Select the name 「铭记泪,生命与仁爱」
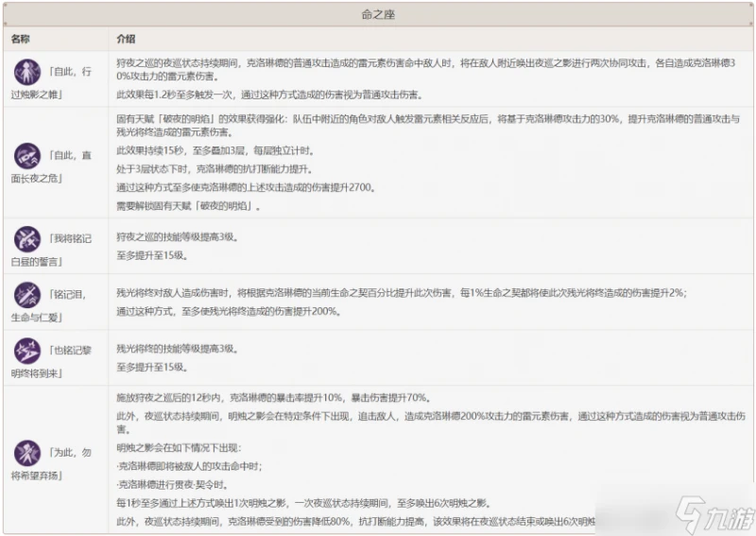 point(51,305)
